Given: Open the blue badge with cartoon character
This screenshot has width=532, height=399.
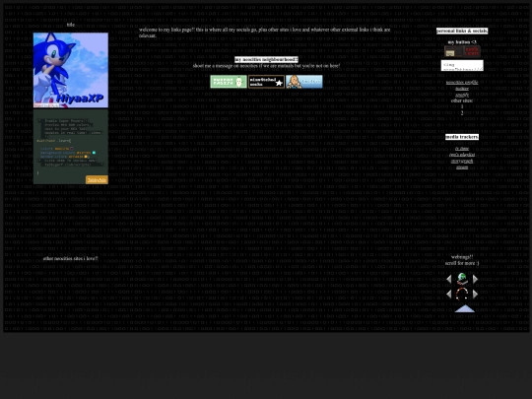Looking at the screenshot, I should click(304, 82).
